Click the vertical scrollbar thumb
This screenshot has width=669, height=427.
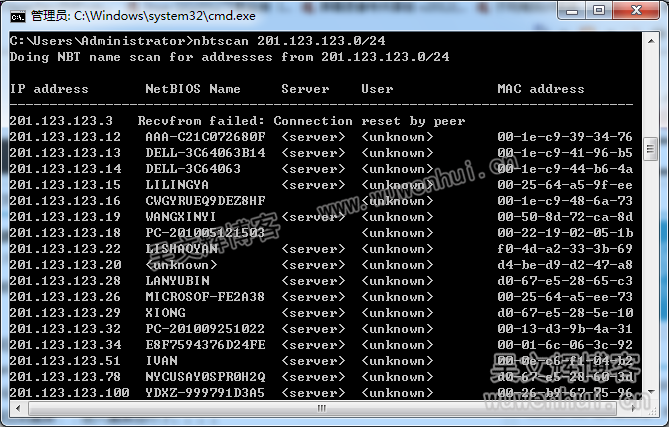pyautogui.click(x=650, y=150)
